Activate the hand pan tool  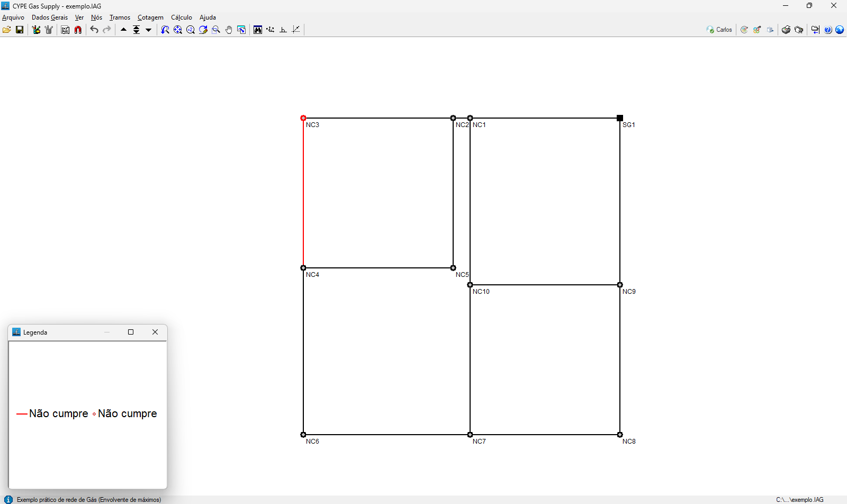229,30
